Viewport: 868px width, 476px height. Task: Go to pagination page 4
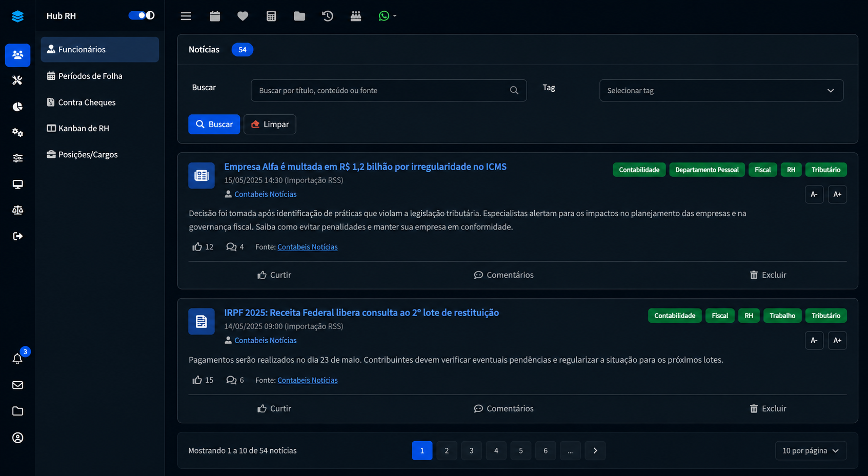tap(496, 451)
